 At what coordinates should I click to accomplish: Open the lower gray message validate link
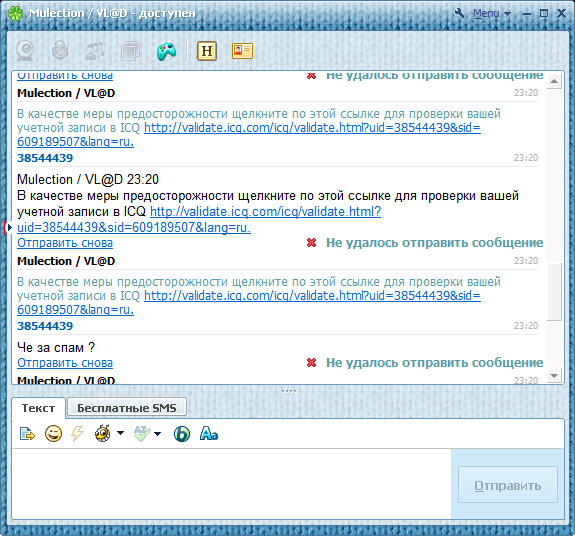tap(249, 302)
